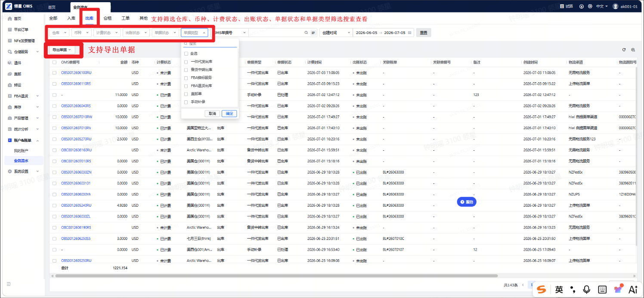This screenshot has width=644, height=298.
Task: Click the 统计分析 sidebar icon
Action: click(9, 129)
